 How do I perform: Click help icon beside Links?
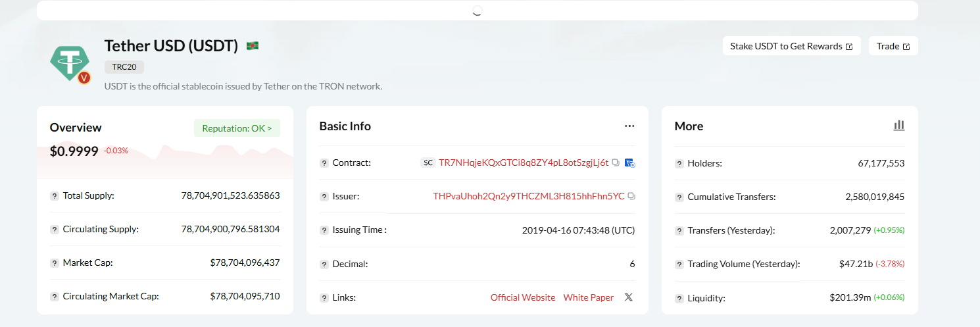point(324,298)
